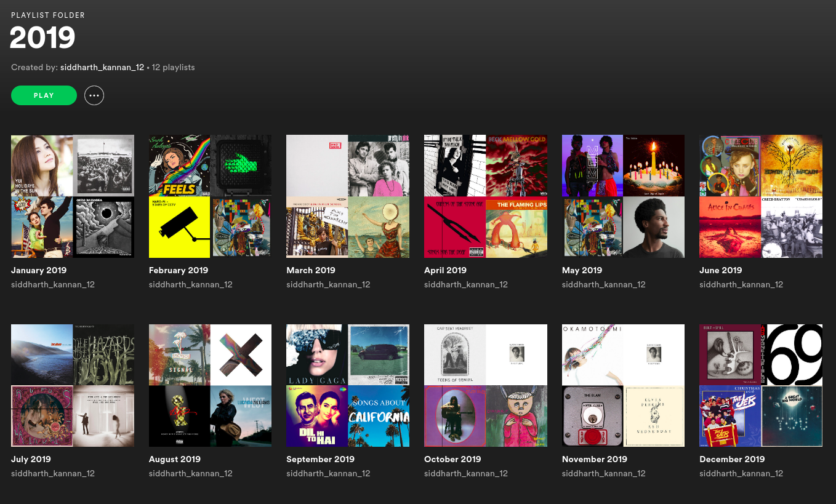This screenshot has height=504, width=836.
Task: Click the owner name under July 2019
Action: coord(53,473)
